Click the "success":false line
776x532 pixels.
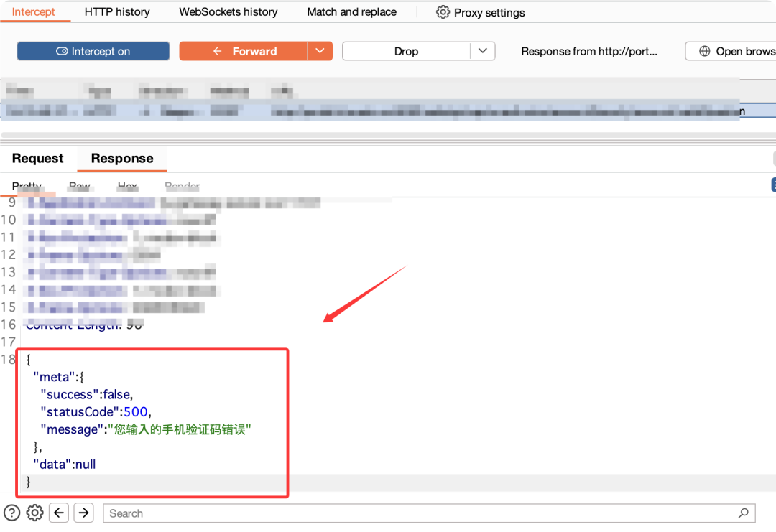87,395
